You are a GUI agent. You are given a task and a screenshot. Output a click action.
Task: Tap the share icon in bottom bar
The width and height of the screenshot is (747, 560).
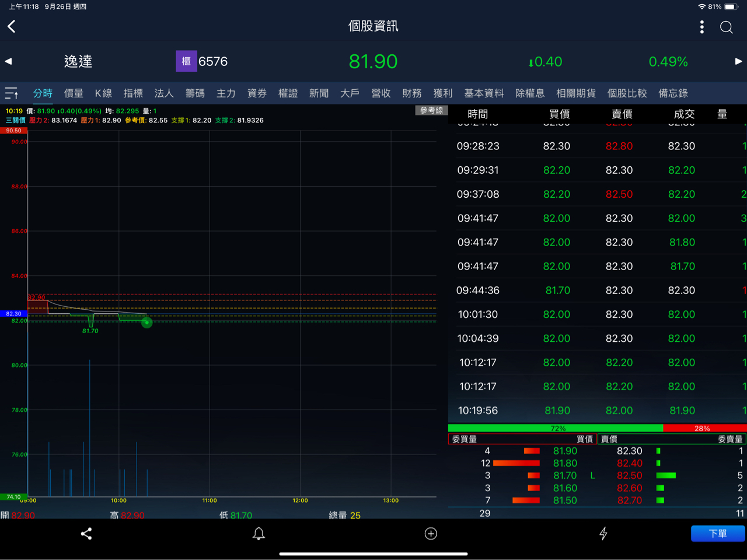point(86,534)
